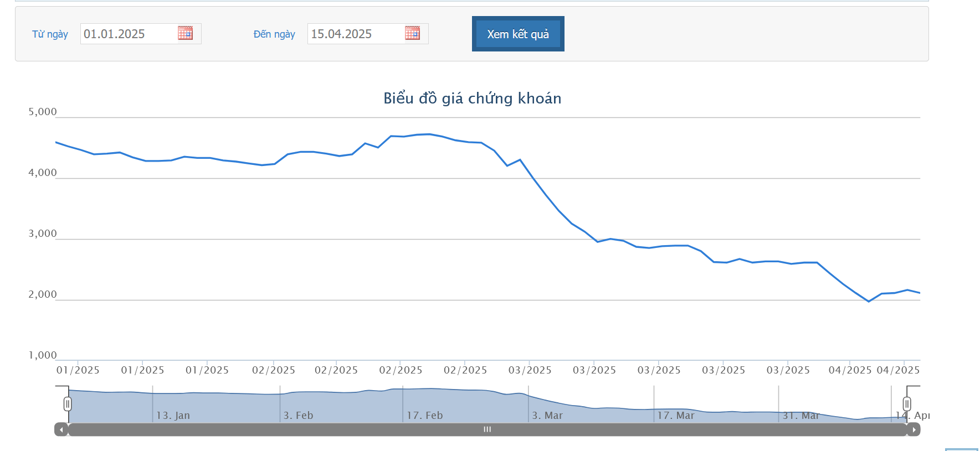The image size is (980, 451).
Task: Jump to 17. Feb in the navigator
Action: [424, 416]
